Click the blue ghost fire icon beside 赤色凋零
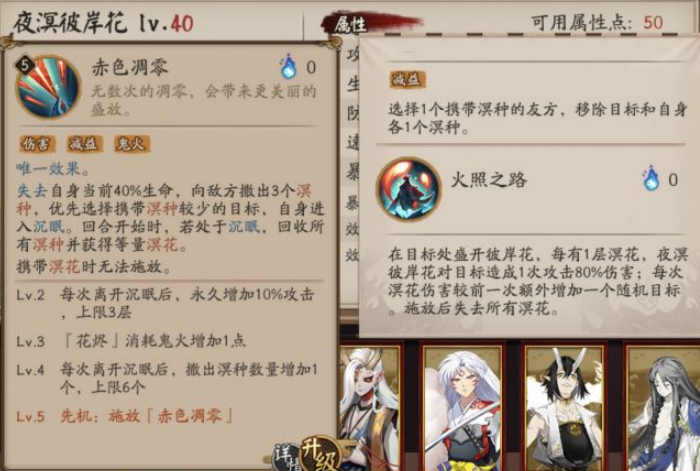700x471 pixels. click(x=288, y=67)
